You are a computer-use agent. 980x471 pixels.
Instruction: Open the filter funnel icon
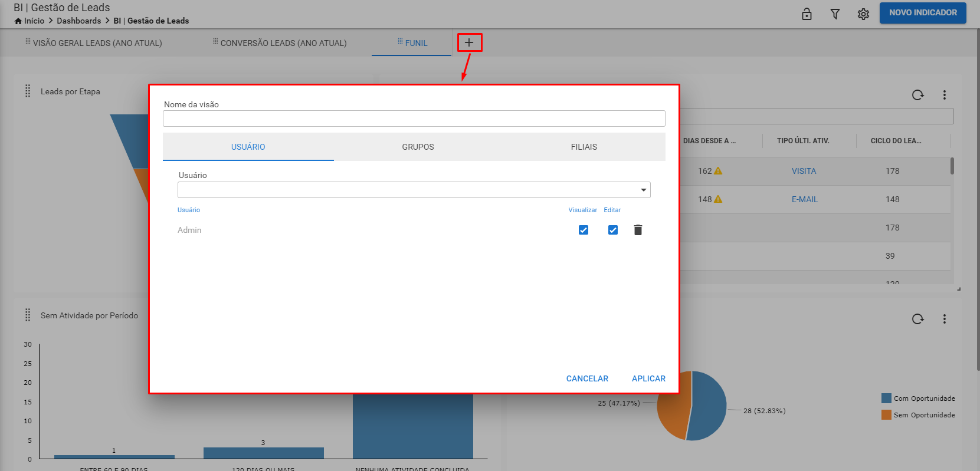835,14
